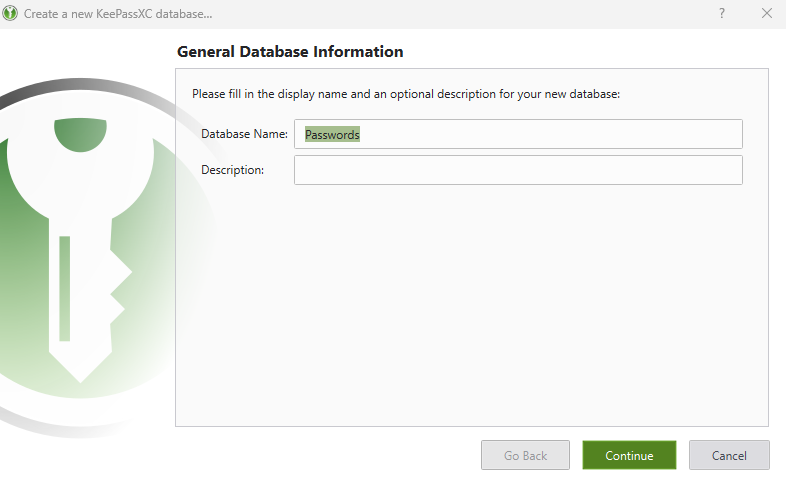
Task: Click the KeePassXC app icon in title bar
Action: click(11, 14)
